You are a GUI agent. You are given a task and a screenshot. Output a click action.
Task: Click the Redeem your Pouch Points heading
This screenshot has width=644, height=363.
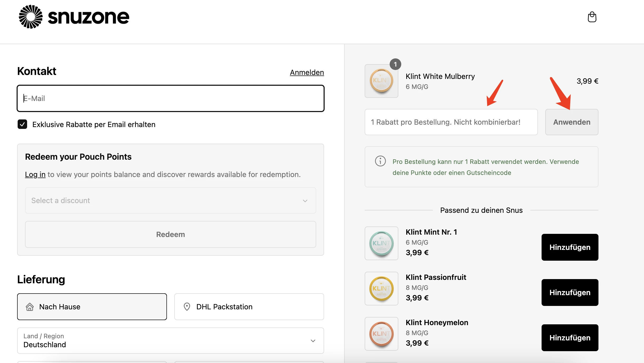[78, 157]
